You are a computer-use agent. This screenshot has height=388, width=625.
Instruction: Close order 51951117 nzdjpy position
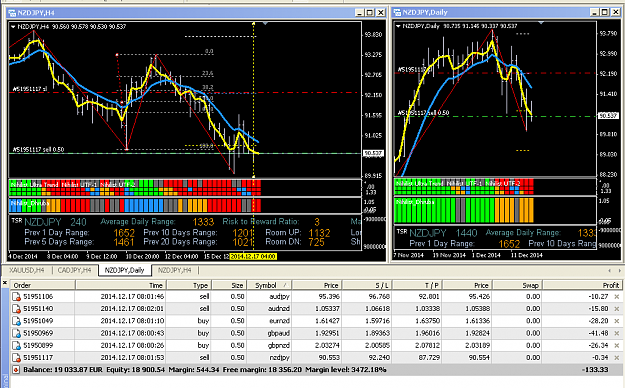tap(617, 358)
